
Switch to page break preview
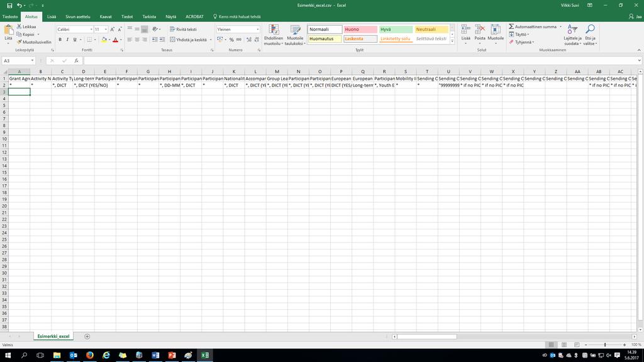point(577,345)
